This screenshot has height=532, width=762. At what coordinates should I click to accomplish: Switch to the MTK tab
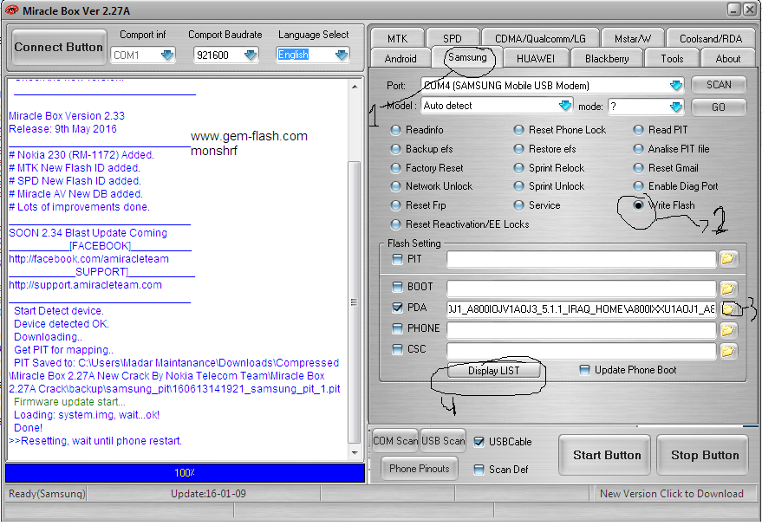pos(398,38)
